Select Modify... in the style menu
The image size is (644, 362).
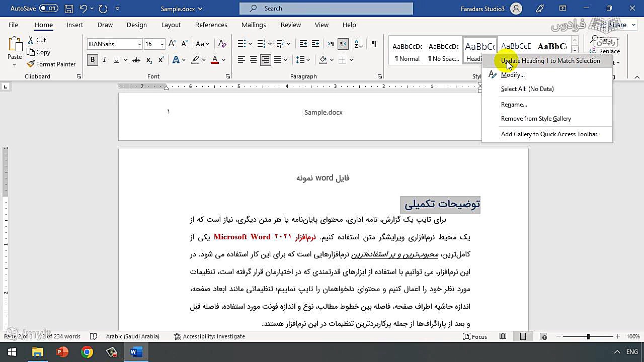(x=513, y=75)
